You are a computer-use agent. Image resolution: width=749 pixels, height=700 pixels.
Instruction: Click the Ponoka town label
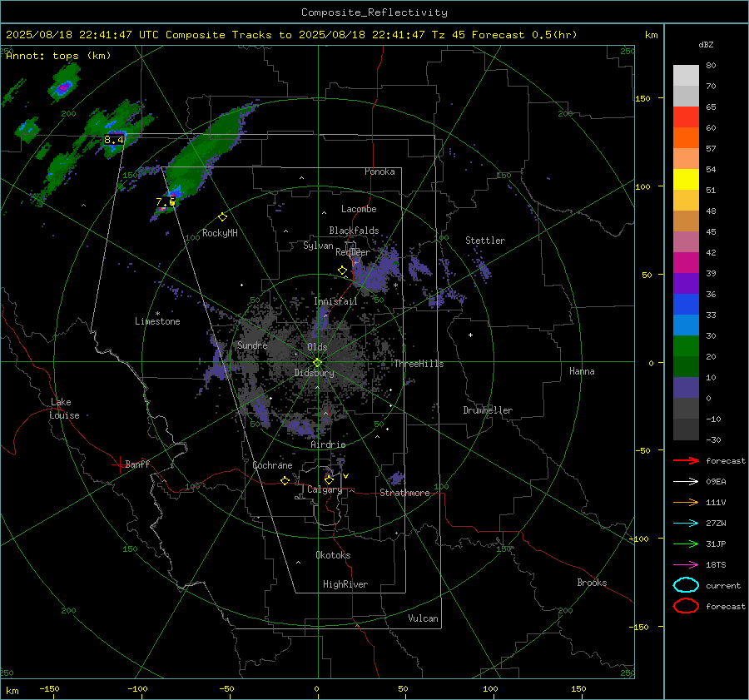(x=379, y=171)
